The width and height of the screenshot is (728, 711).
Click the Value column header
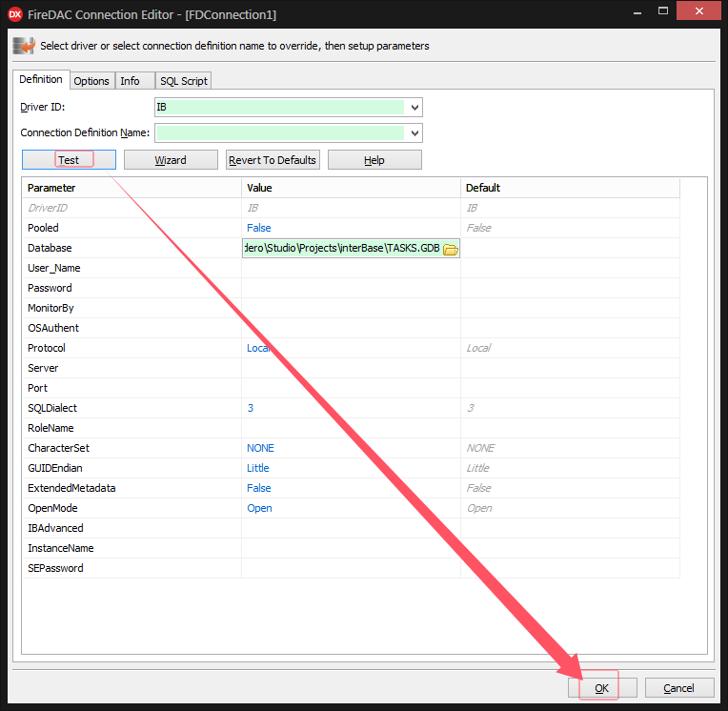(x=351, y=188)
